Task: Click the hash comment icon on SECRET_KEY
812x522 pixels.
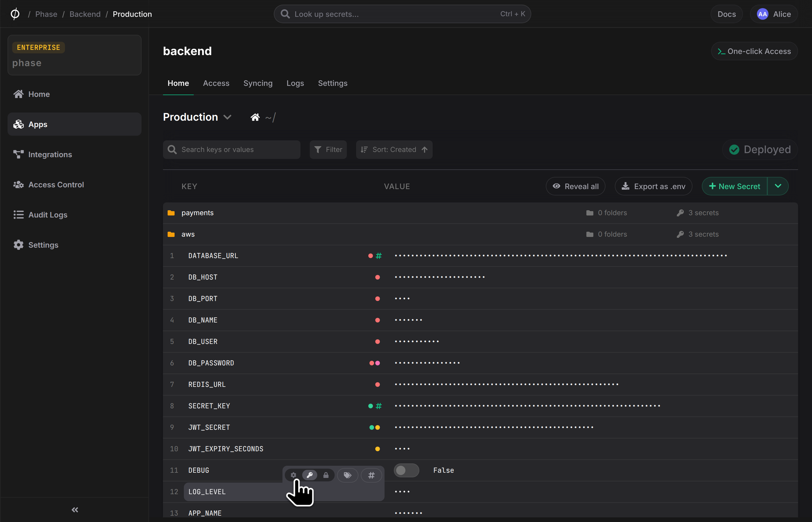Action: [x=378, y=406]
